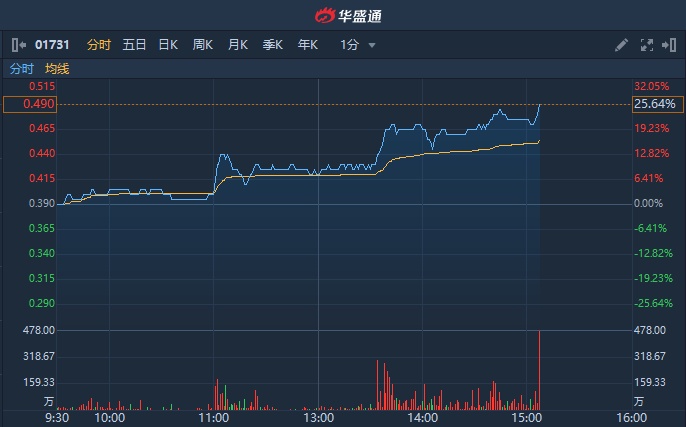
Task: Click the rightmost panel toggle icon
Action: [x=669, y=45]
